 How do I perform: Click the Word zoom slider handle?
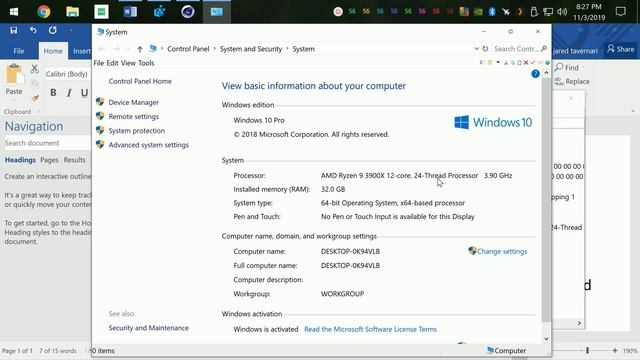coord(587,350)
